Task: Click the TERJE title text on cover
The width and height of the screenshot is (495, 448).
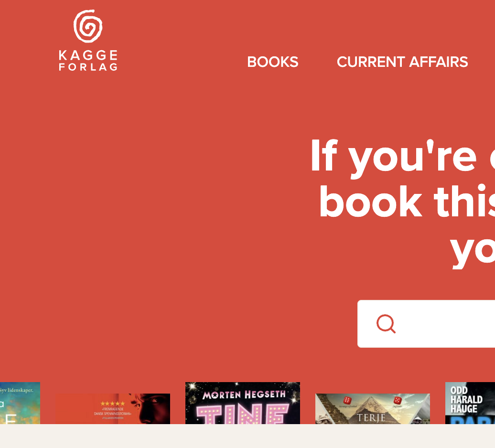Action: tap(371, 418)
